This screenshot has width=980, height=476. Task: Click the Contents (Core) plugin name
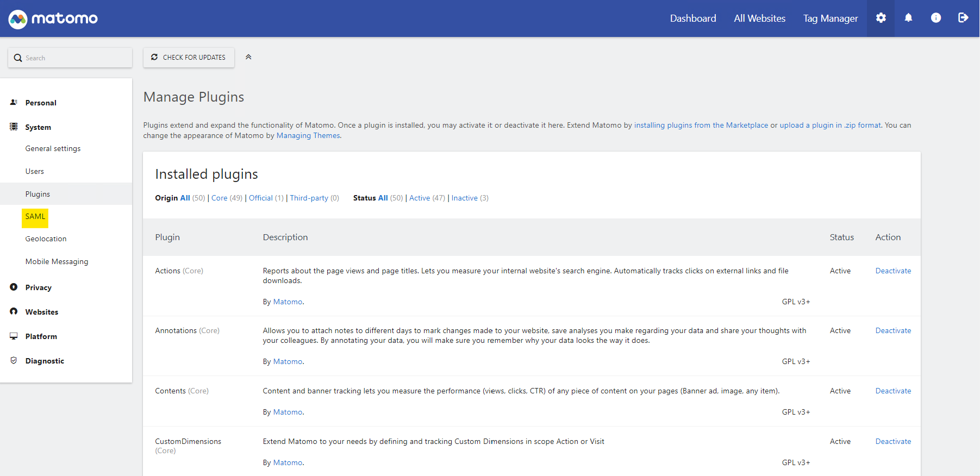click(x=182, y=391)
